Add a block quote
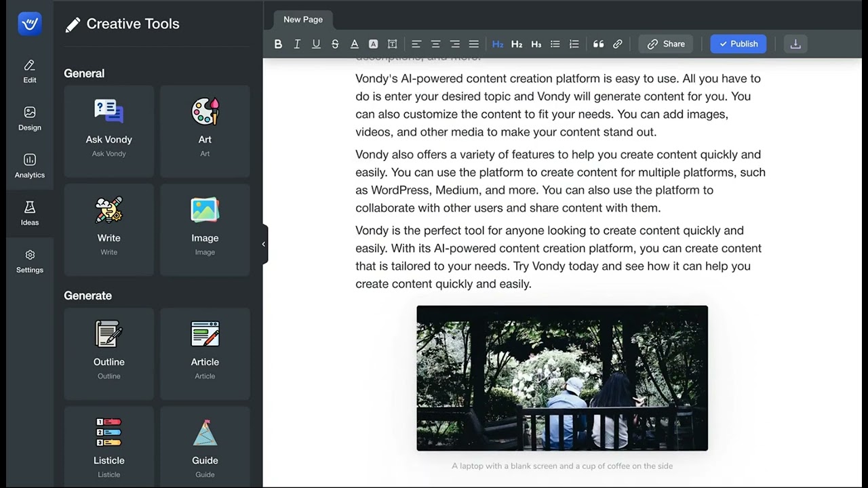 coord(598,44)
